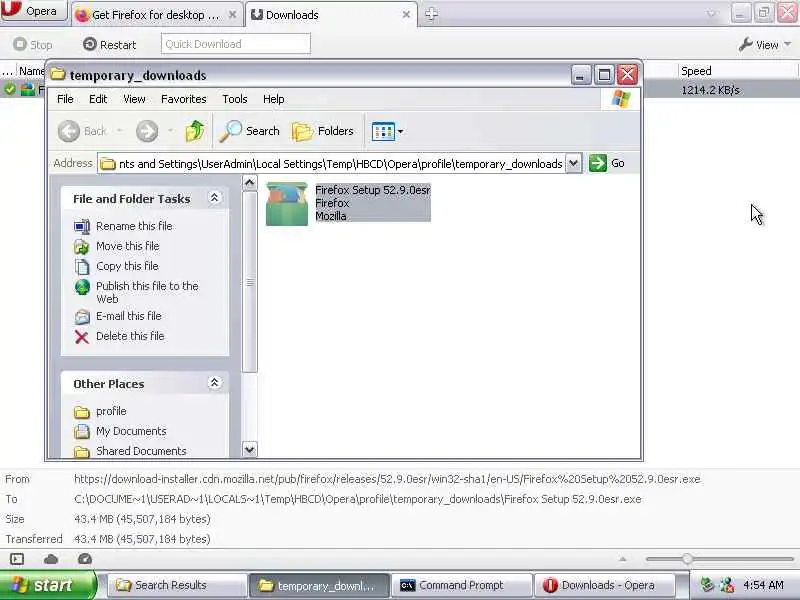Click E-mail this file

pyautogui.click(x=129, y=316)
